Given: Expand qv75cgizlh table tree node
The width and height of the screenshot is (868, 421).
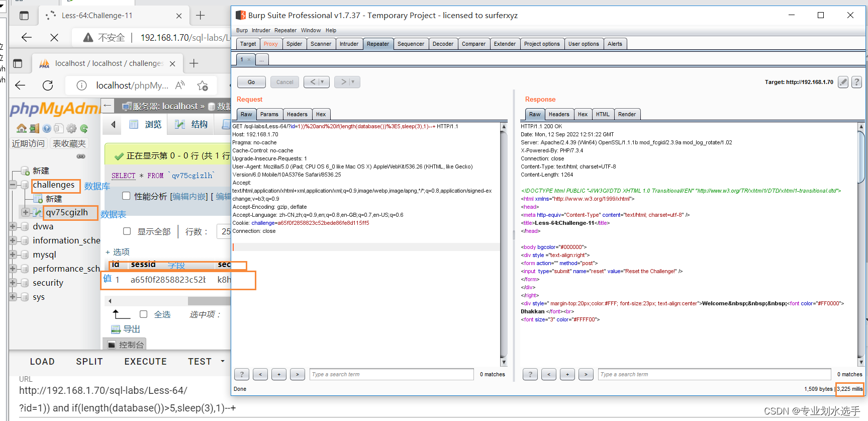Looking at the screenshot, I should (25, 212).
